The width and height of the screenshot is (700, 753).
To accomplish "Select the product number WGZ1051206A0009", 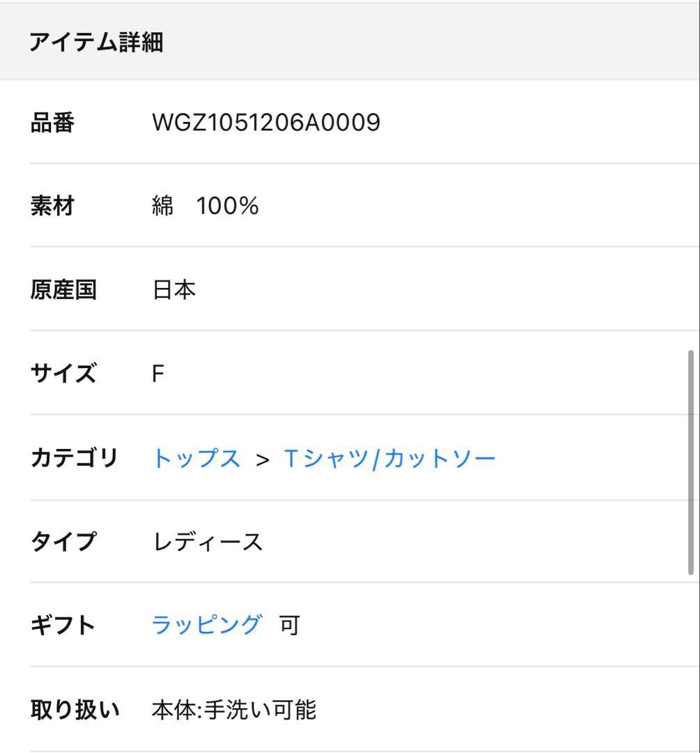I will [x=266, y=123].
